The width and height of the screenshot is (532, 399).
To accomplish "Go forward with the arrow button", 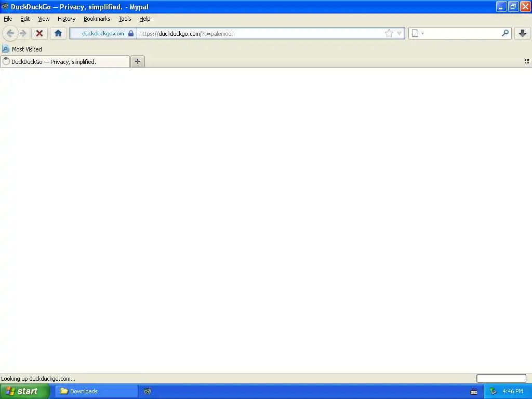I will [x=23, y=33].
